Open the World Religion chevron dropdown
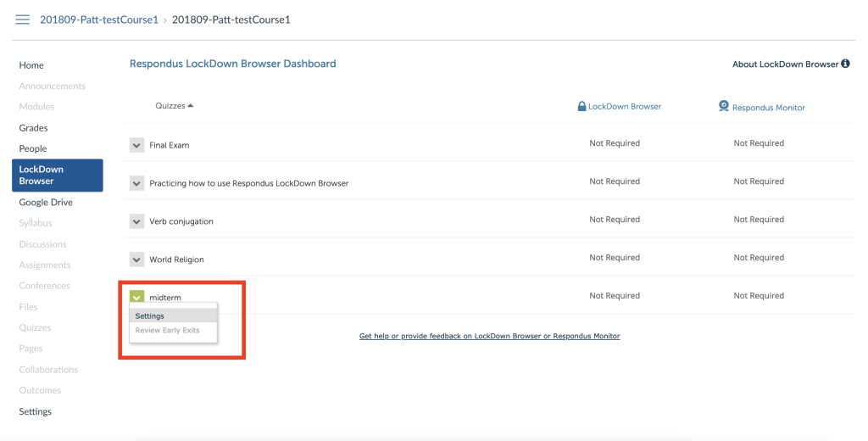 [136, 260]
